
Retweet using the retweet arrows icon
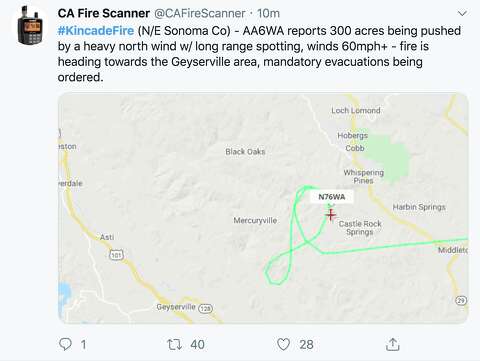(x=174, y=344)
